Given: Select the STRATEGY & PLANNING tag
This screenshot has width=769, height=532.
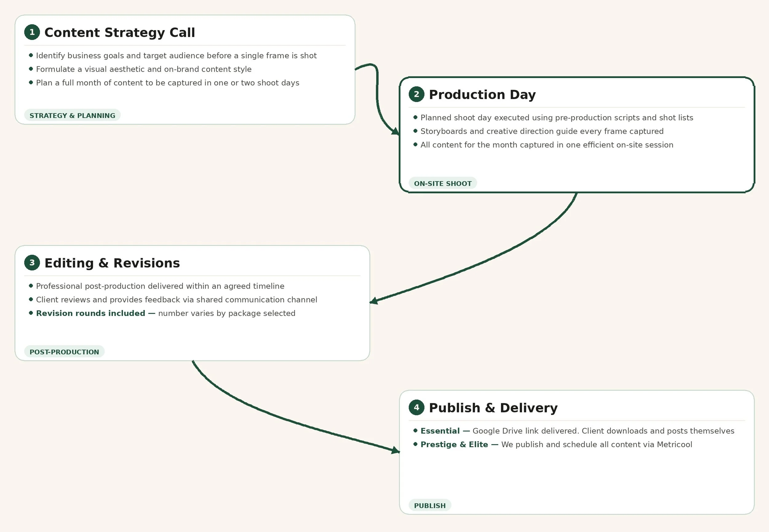Looking at the screenshot, I should click(x=72, y=115).
